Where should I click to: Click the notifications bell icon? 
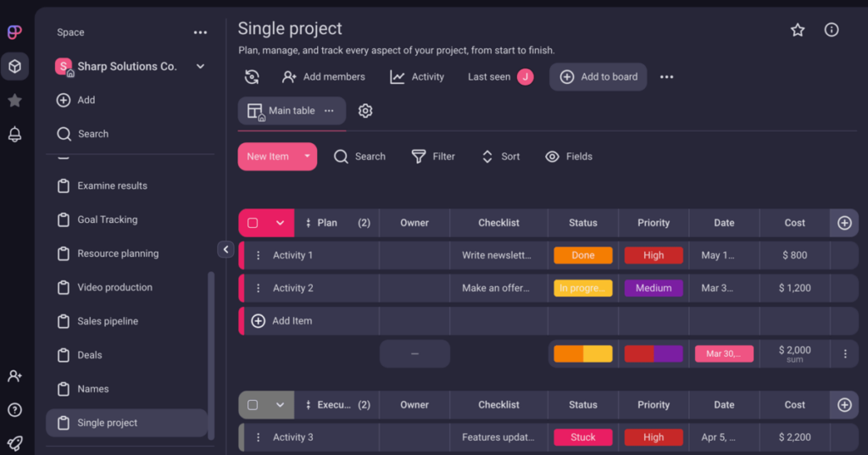click(14, 134)
